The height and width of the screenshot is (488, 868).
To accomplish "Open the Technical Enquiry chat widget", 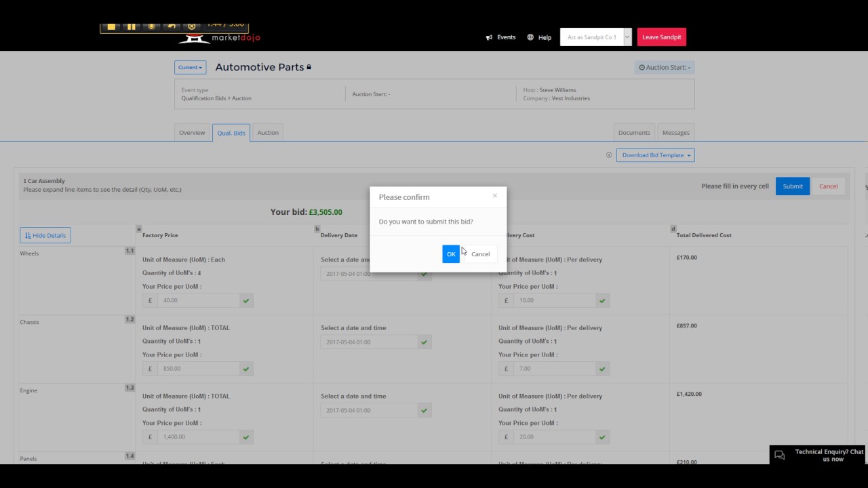I will pos(818,455).
